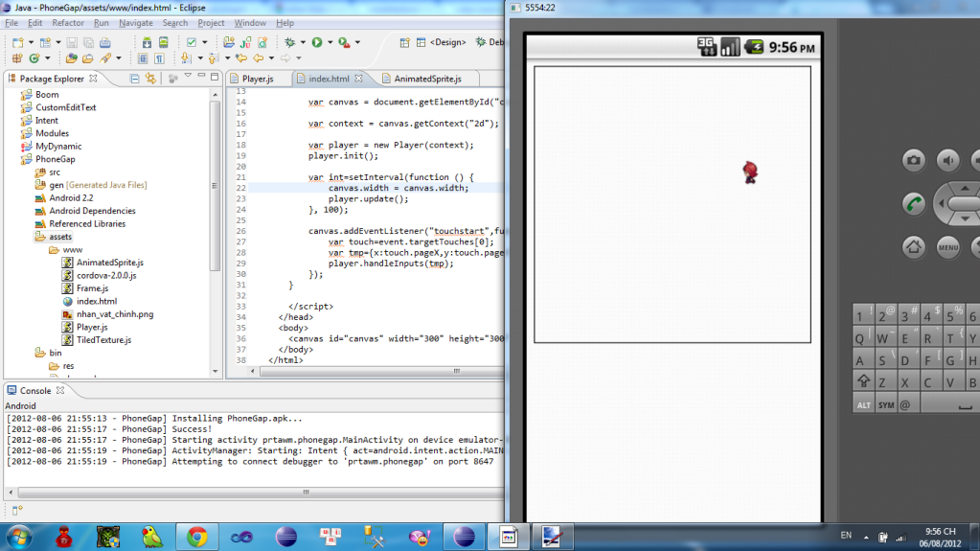Go to Last Edit Location
The width and height of the screenshot is (980, 551).
(240, 58)
